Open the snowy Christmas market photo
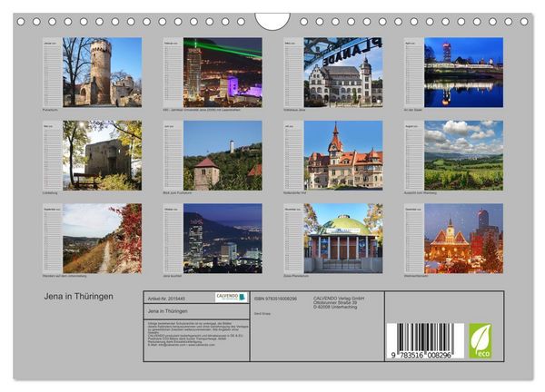 463,238
